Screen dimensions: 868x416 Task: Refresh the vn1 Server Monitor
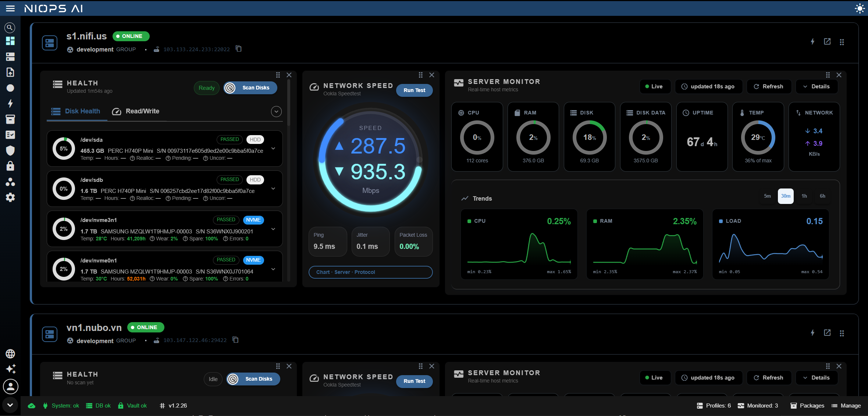pos(769,378)
